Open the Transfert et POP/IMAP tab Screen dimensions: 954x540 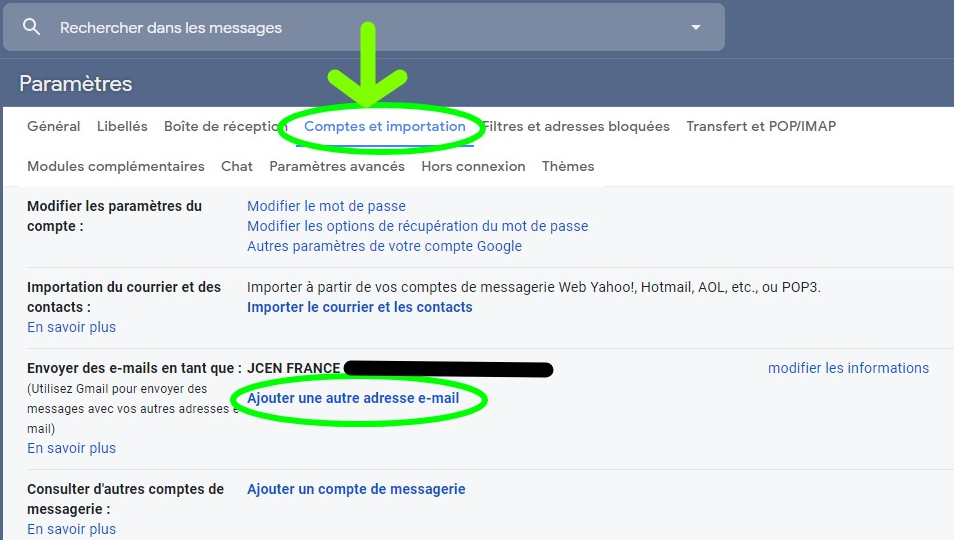(761, 126)
